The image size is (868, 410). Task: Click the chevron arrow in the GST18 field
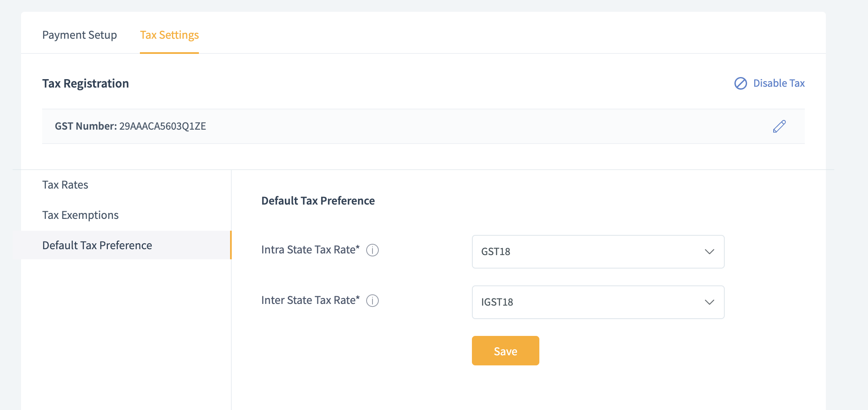(709, 252)
